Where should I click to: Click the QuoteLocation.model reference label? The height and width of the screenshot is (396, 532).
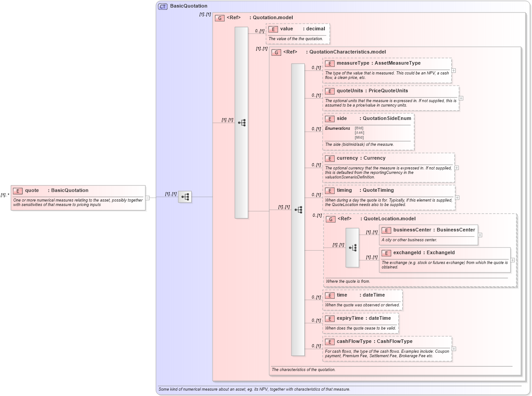point(389,219)
